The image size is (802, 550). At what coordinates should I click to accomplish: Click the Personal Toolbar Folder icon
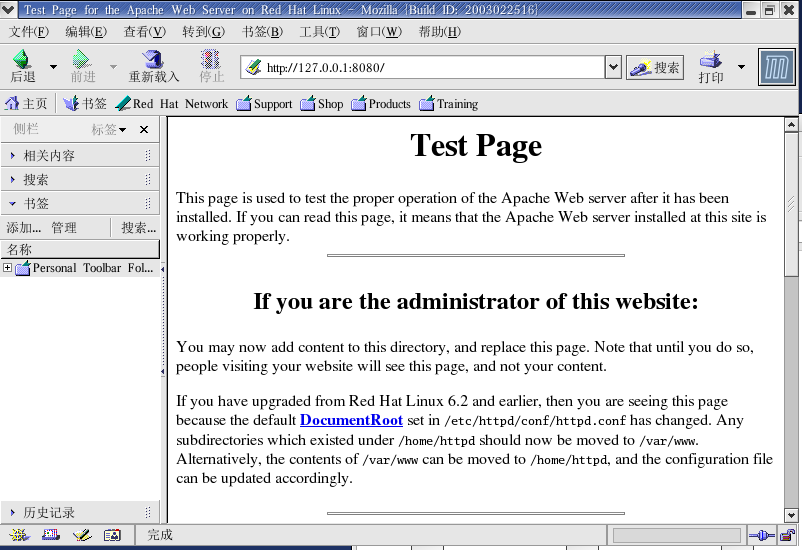(x=23, y=268)
